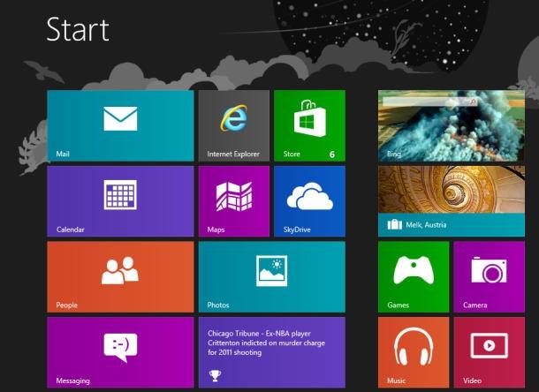Open the Store shopping bag tile
Viewport: 539px width, 392px height.
[308, 117]
